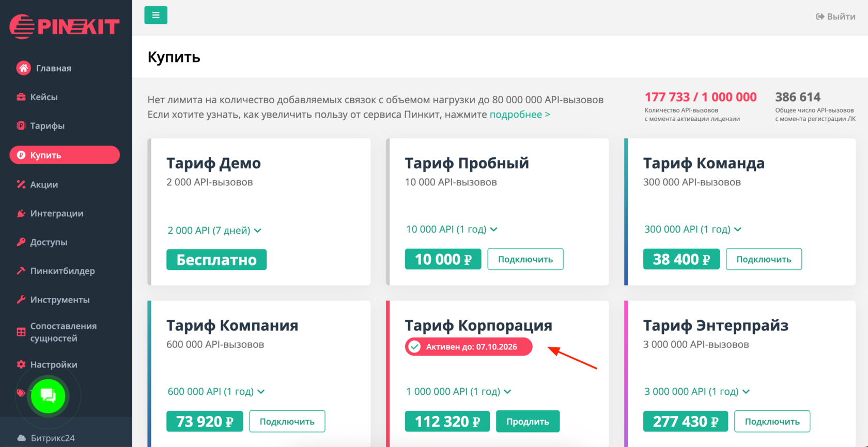868x447 pixels.
Task: Click the percent icon beside Акции
Action: (x=21, y=184)
